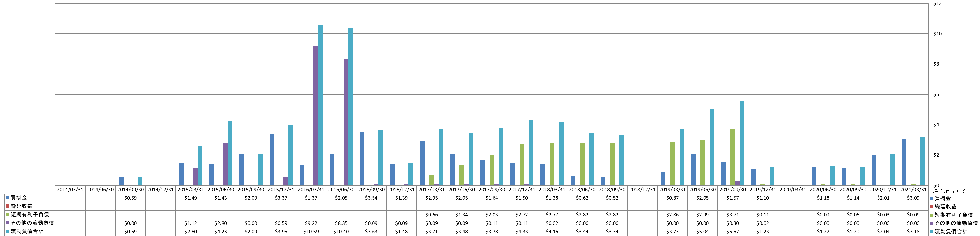Screen dimensions: 980x236
Task: Click the $2.99 短期有利子負債 cell for 2019/06/30
Action: (703, 215)
